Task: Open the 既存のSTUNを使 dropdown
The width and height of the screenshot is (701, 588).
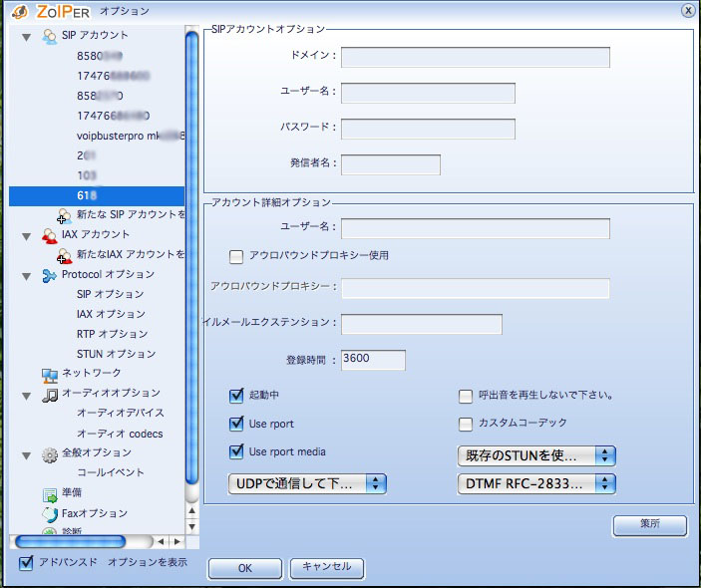Action: [x=536, y=455]
